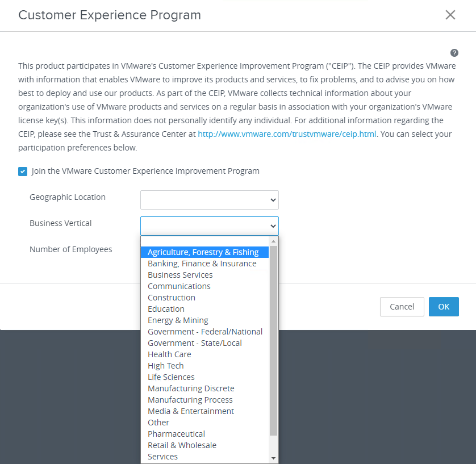Open the vmware.com CEIP trust link
Viewport: 476px width, 464px height.
click(287, 134)
